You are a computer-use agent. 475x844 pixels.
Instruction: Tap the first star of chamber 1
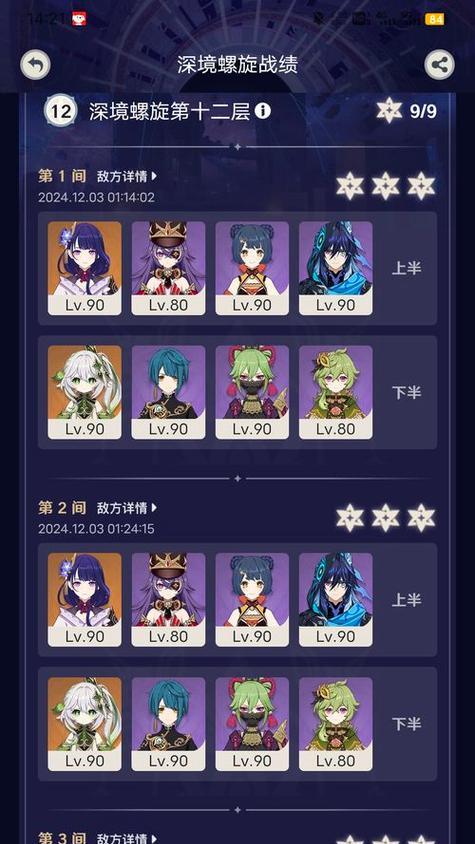pos(350,186)
